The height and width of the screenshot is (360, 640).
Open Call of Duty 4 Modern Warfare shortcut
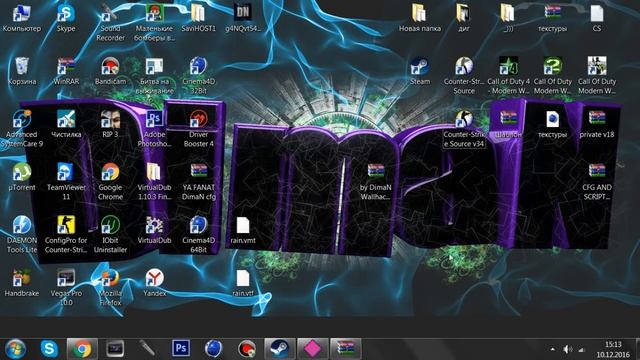click(x=508, y=76)
